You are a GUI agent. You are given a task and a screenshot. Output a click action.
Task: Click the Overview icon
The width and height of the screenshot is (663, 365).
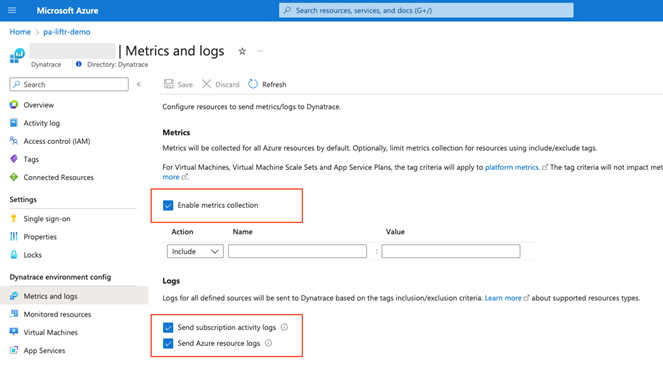point(14,104)
